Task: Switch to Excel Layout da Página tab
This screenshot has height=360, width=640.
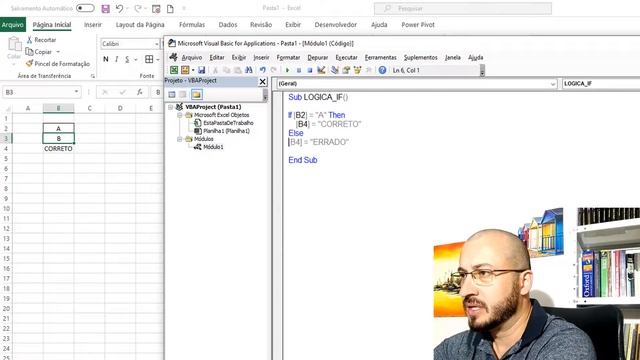Action: (140, 24)
